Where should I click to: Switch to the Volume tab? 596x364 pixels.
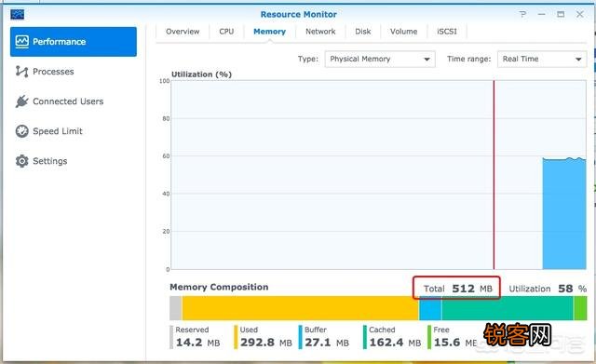403,32
